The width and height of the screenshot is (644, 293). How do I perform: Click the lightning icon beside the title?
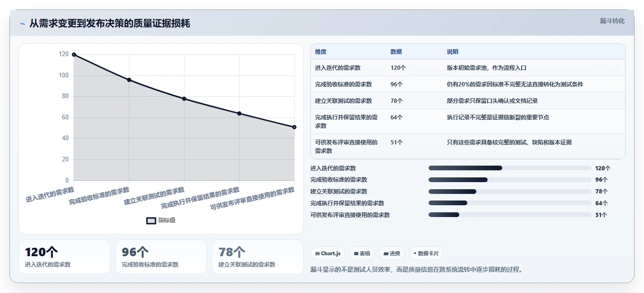click(22, 24)
